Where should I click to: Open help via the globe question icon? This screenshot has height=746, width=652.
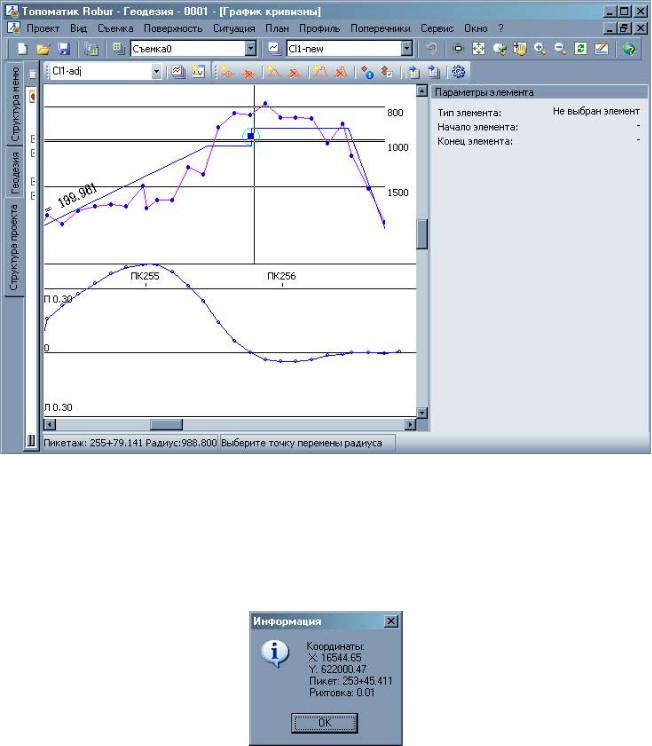629,49
